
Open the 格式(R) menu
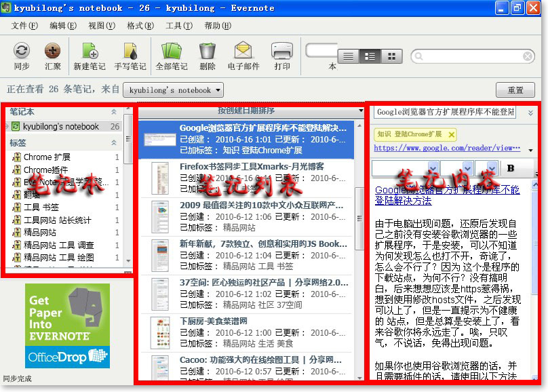[x=140, y=26]
